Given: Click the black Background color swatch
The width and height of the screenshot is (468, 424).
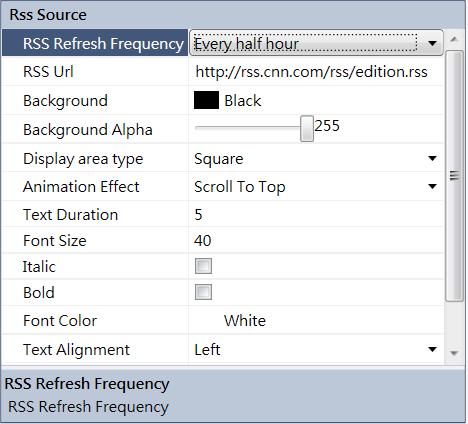Looking at the screenshot, I should coord(206,100).
